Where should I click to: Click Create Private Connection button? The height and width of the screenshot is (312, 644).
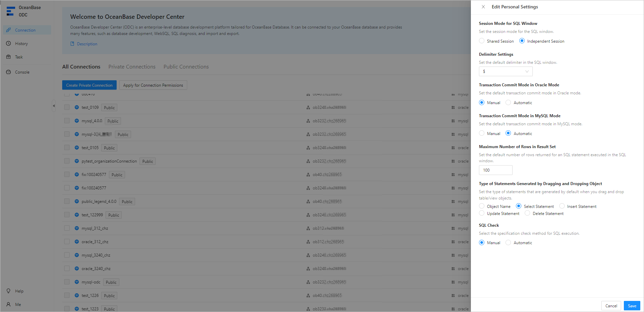pos(89,85)
